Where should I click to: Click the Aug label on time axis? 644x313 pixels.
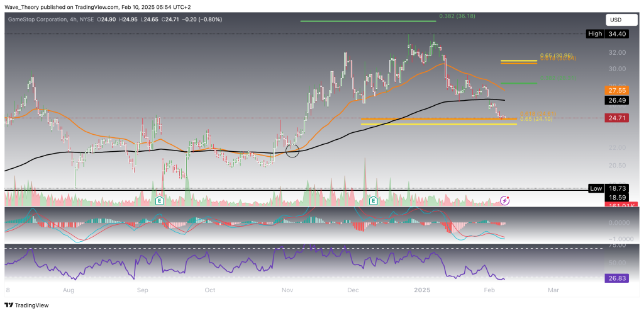click(69, 291)
